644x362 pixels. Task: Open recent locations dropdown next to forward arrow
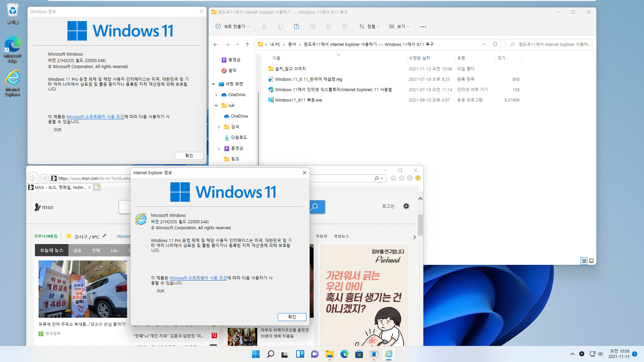coord(237,44)
